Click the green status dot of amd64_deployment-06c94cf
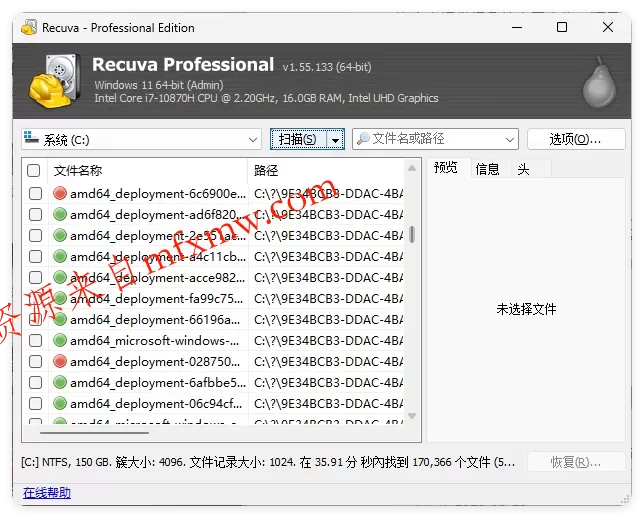The width and height of the screenshot is (644, 518). point(60,403)
